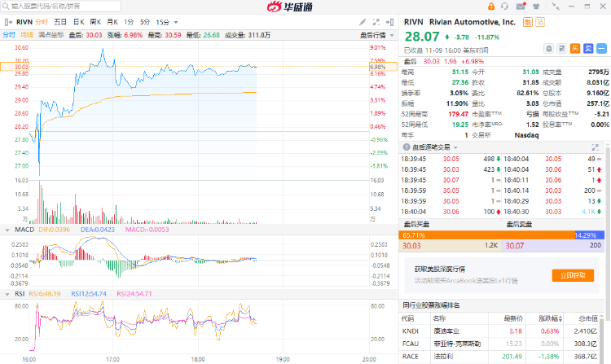611x364 pixels.
Task: Click the price alert bell icon
Action: pos(548,49)
